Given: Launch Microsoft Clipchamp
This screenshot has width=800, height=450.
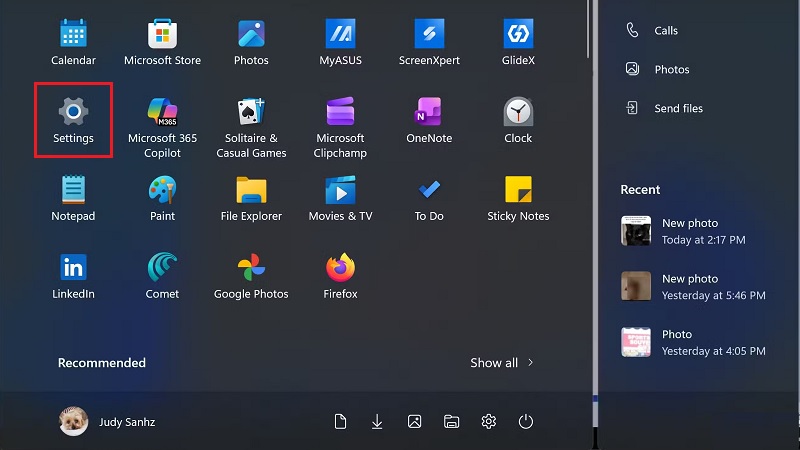Looking at the screenshot, I should [340, 128].
